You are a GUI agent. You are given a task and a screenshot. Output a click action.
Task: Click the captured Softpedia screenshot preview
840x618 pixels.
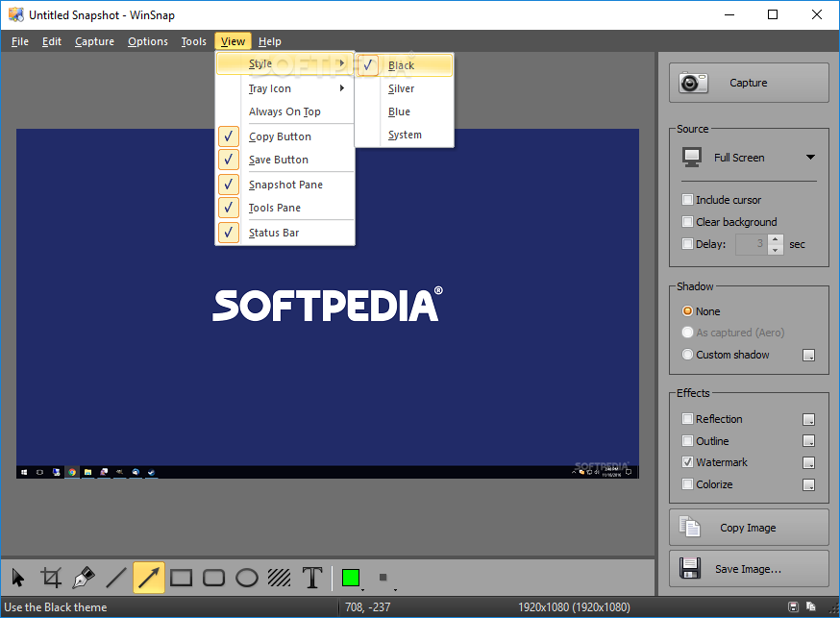click(328, 304)
